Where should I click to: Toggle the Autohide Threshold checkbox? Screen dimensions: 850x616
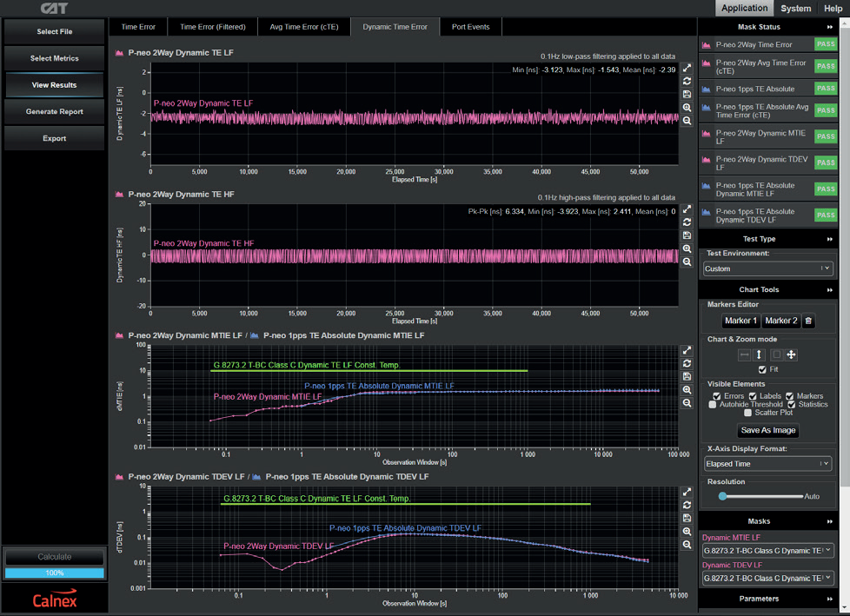pyautogui.click(x=713, y=404)
